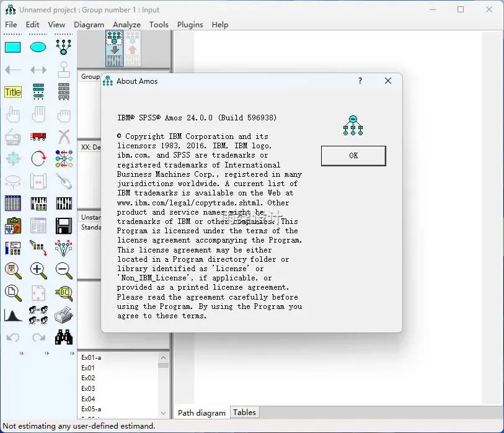Open the Diagram menu
The height and width of the screenshot is (433, 504).
(89, 24)
